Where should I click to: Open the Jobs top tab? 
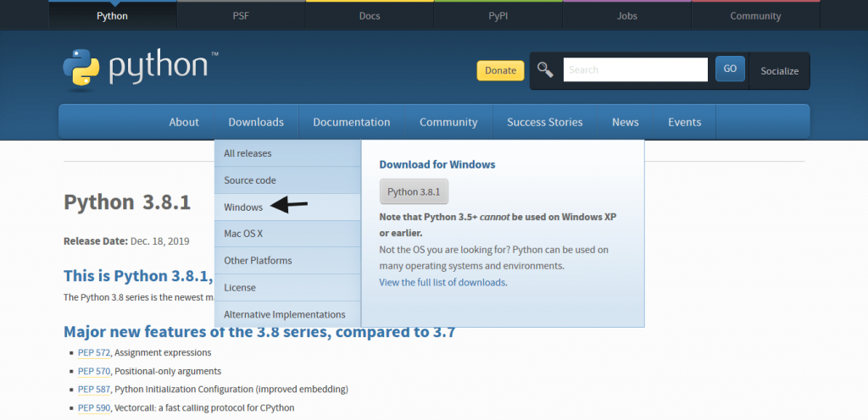click(626, 15)
